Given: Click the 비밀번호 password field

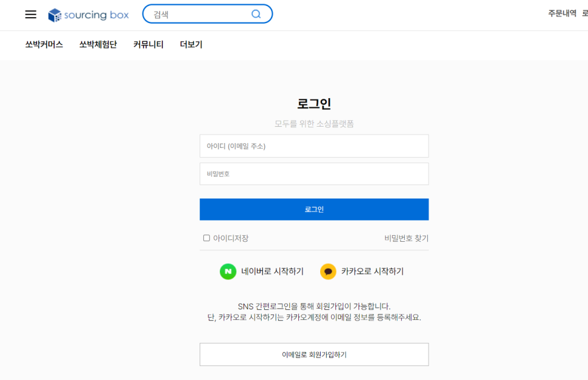Looking at the screenshot, I should pos(314,174).
